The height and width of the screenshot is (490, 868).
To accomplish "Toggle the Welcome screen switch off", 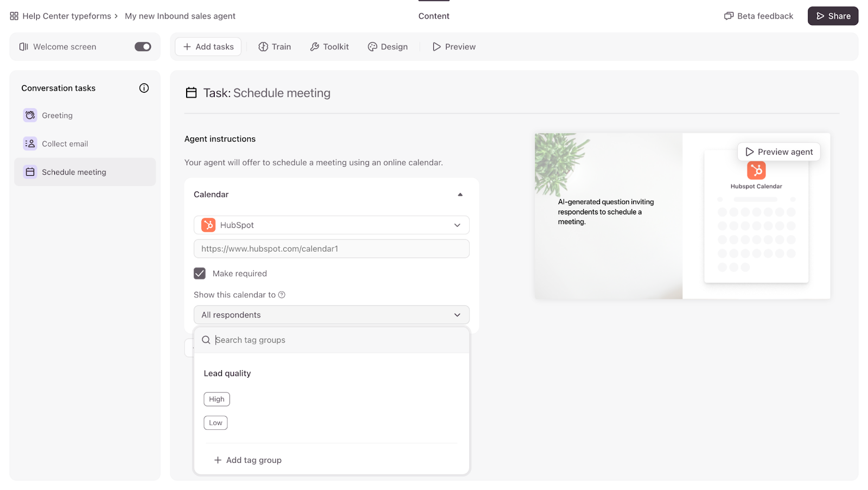I will 143,47.
